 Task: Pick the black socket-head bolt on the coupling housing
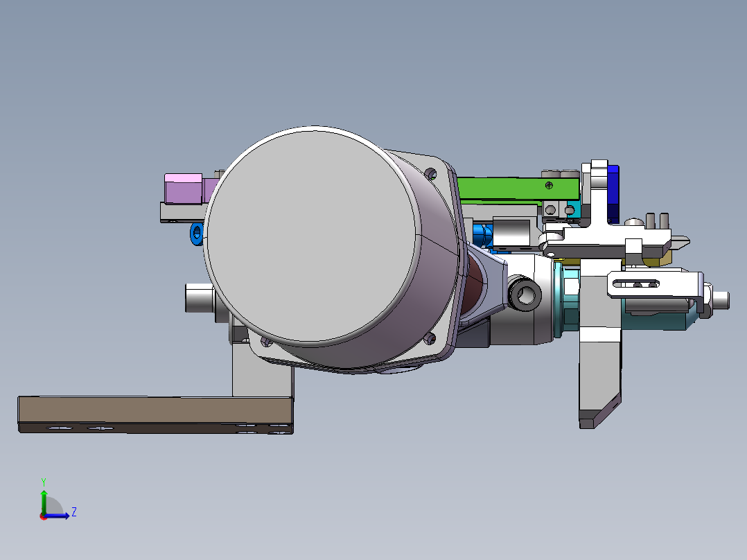(x=524, y=295)
